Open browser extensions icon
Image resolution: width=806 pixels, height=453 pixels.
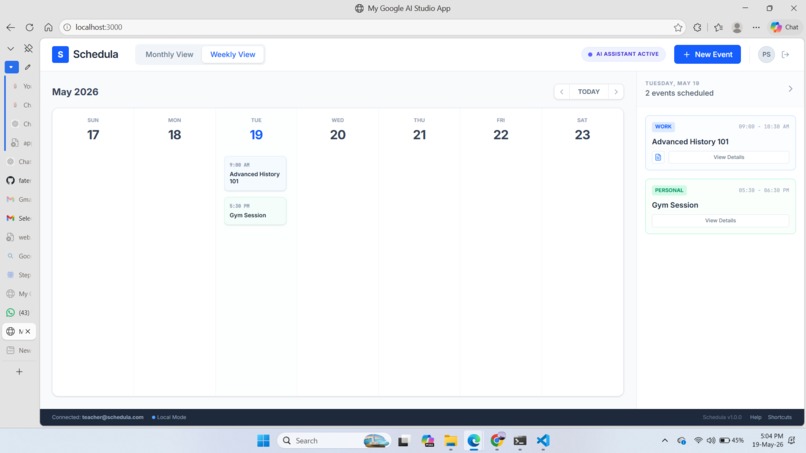(x=697, y=27)
